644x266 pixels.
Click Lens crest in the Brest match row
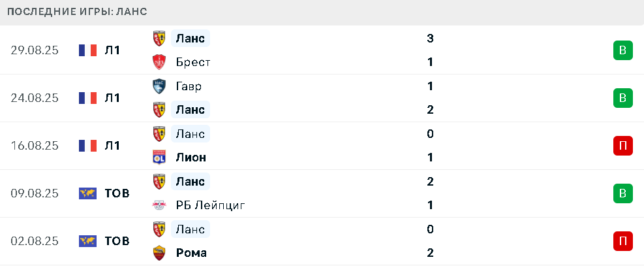pyautogui.click(x=159, y=39)
